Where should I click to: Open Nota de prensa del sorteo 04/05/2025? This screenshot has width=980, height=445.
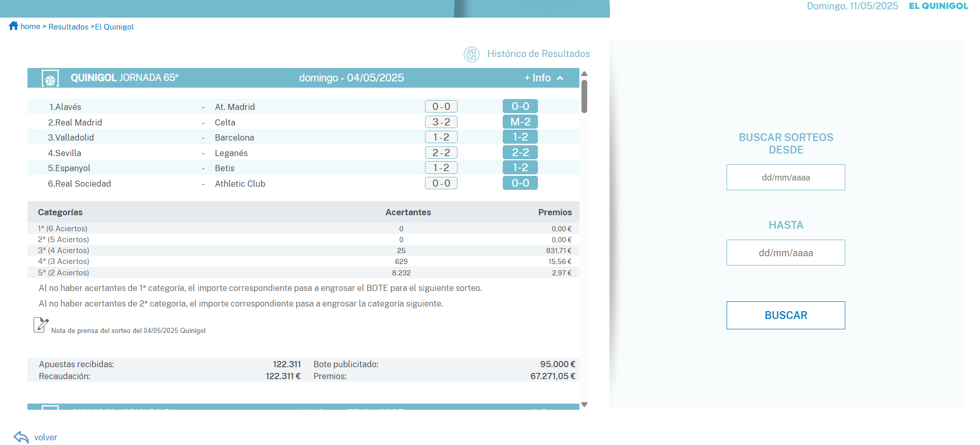128,331
